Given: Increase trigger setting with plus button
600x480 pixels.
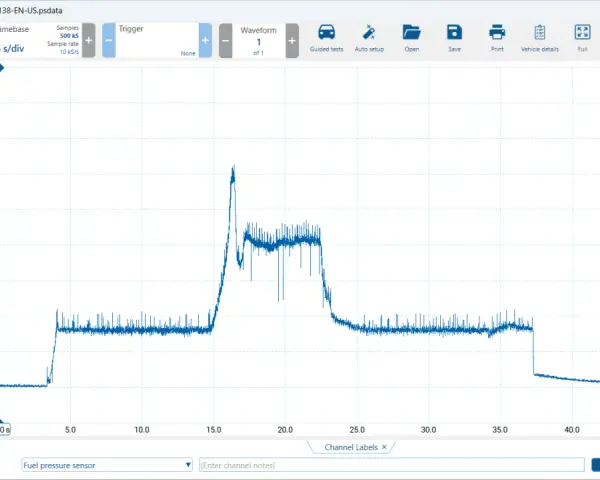Looking at the screenshot, I should (205, 40).
